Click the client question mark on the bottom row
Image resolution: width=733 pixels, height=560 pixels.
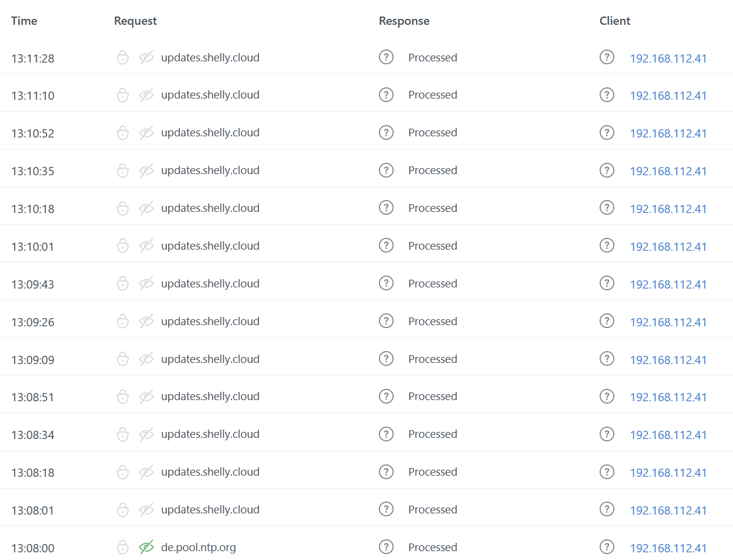click(x=607, y=546)
